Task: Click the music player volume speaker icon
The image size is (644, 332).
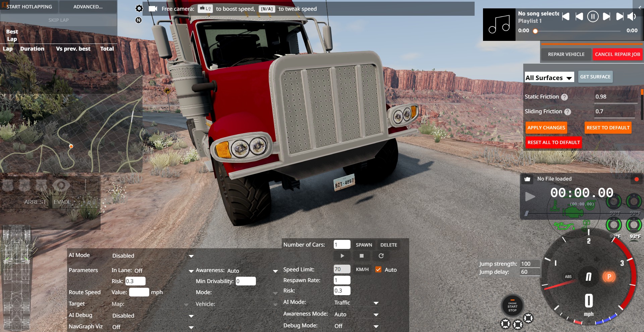Action: click(x=632, y=16)
